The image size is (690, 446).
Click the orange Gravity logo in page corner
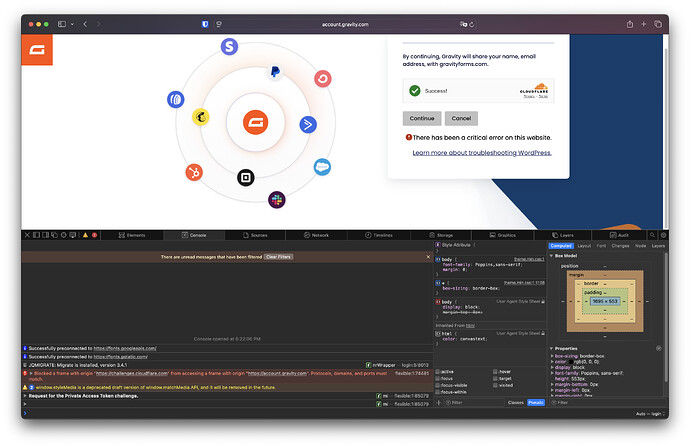point(37,50)
